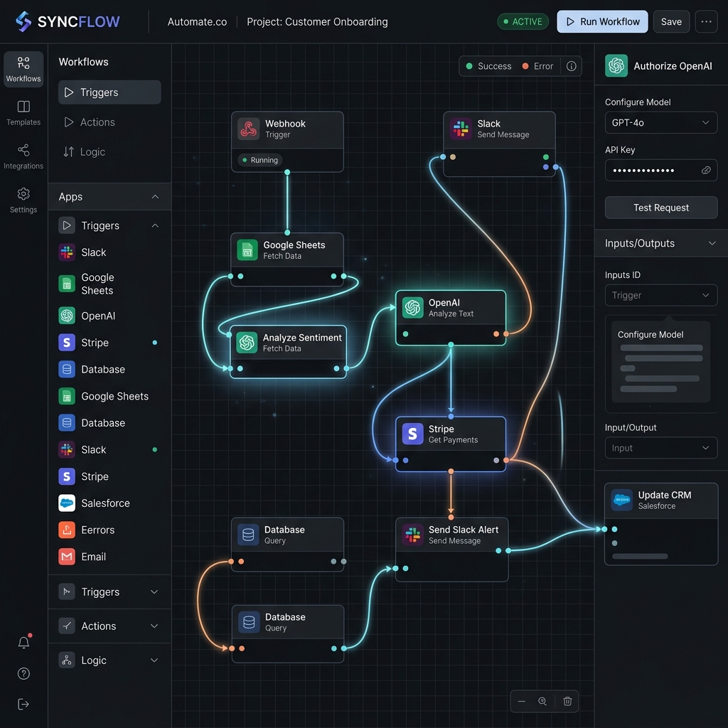The image size is (728, 728).
Task: Click the SyncFlow logo icon
Action: tap(23, 21)
